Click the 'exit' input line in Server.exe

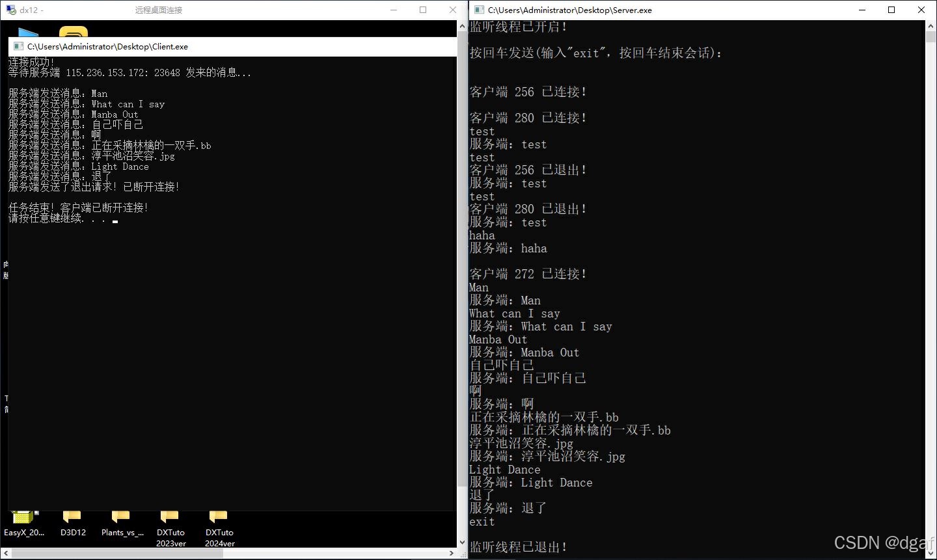coord(482,522)
